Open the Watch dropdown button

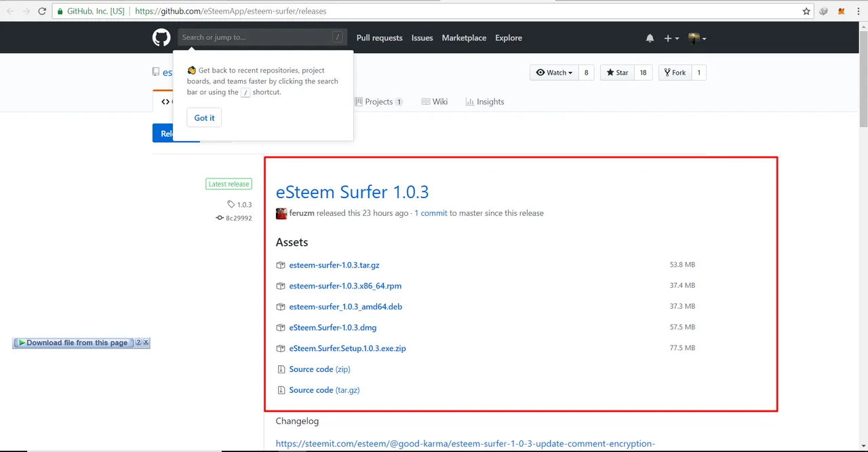(x=554, y=73)
